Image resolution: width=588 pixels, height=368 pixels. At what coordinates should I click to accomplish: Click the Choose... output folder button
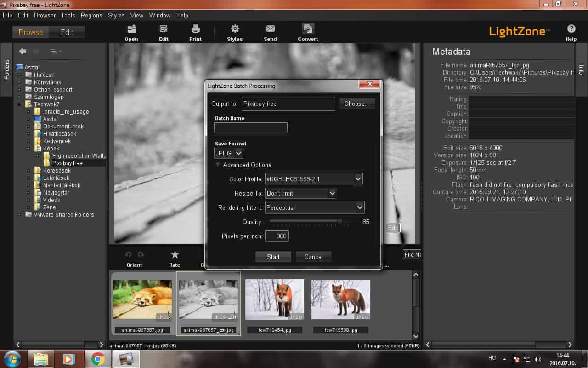click(357, 103)
